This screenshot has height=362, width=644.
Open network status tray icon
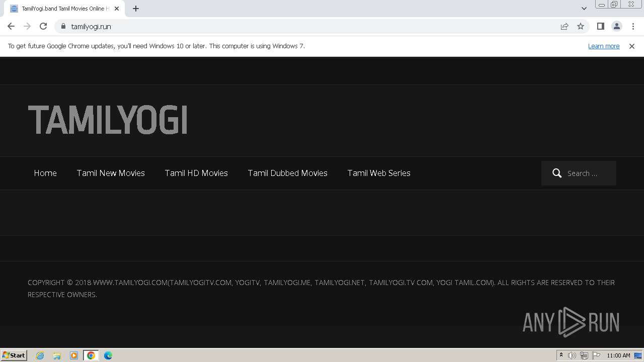(x=584, y=355)
